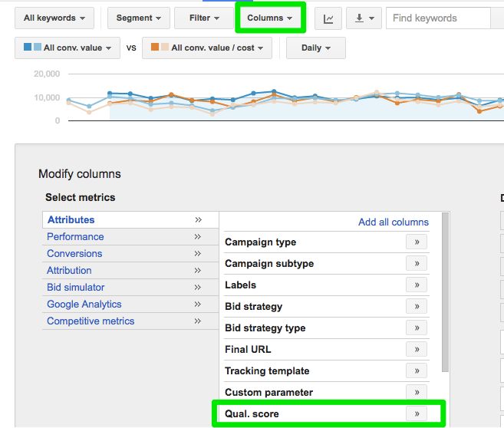This screenshot has width=504, height=428.
Task: Add the Campaign subtype column arrow
Action: point(417,264)
